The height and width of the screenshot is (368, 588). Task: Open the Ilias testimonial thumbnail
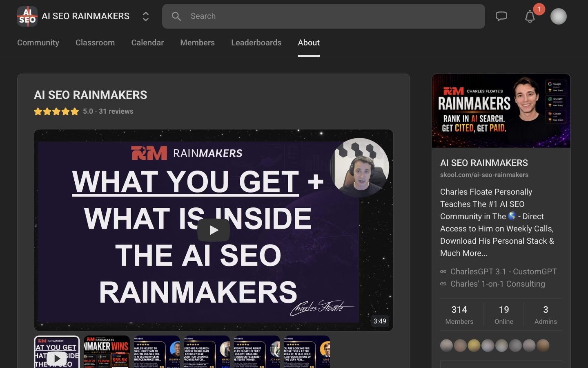click(307, 352)
